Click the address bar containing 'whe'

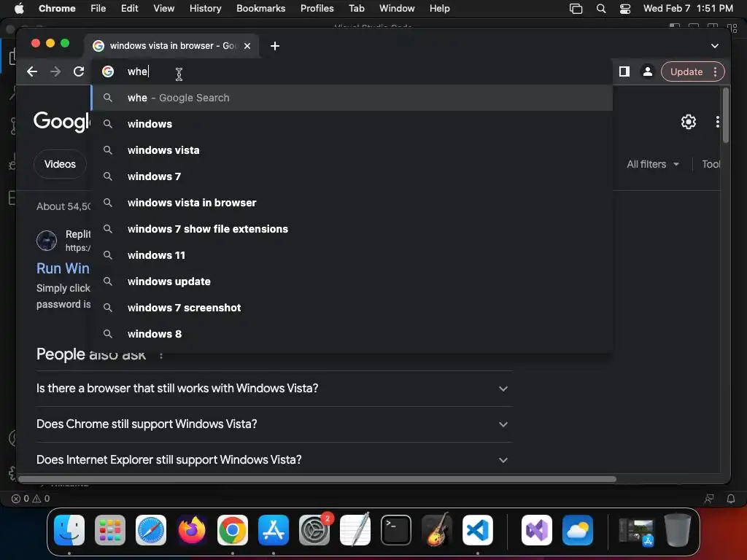click(x=352, y=71)
